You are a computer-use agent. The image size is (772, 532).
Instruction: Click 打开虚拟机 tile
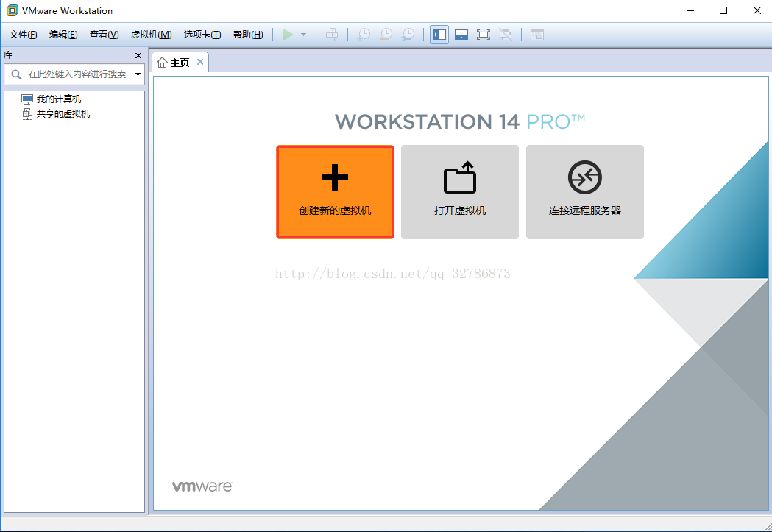click(460, 192)
